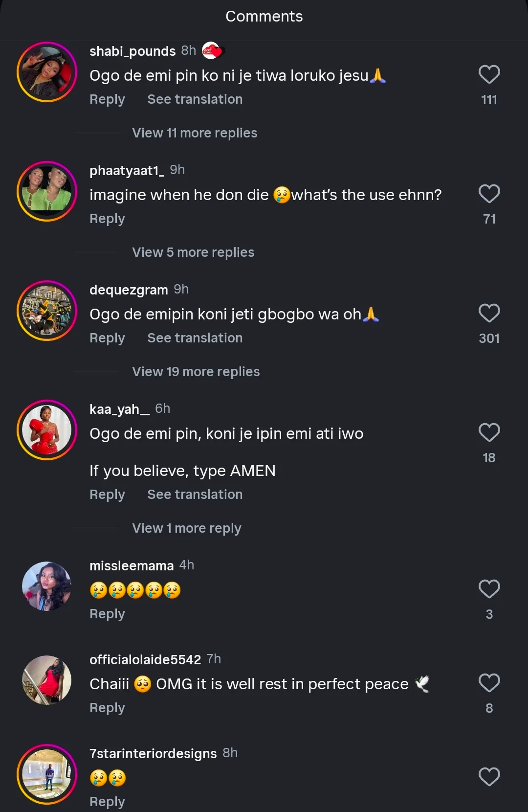Like phaatyaat1_'s comment
The image size is (528, 812).
489,194
